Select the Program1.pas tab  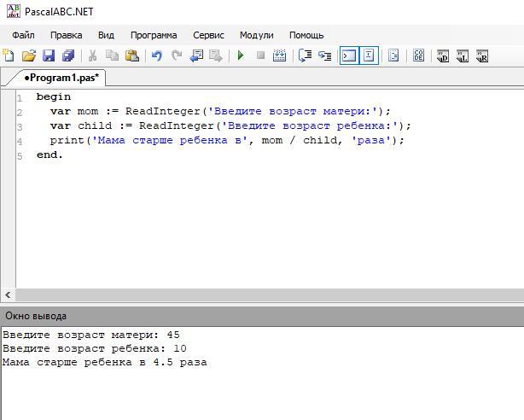pos(61,78)
